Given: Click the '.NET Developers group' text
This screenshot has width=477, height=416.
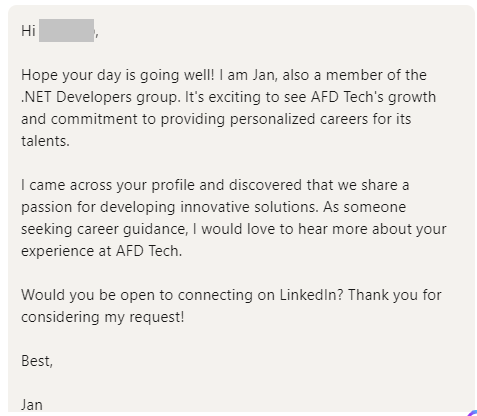Looking at the screenshot, I should point(100,97).
